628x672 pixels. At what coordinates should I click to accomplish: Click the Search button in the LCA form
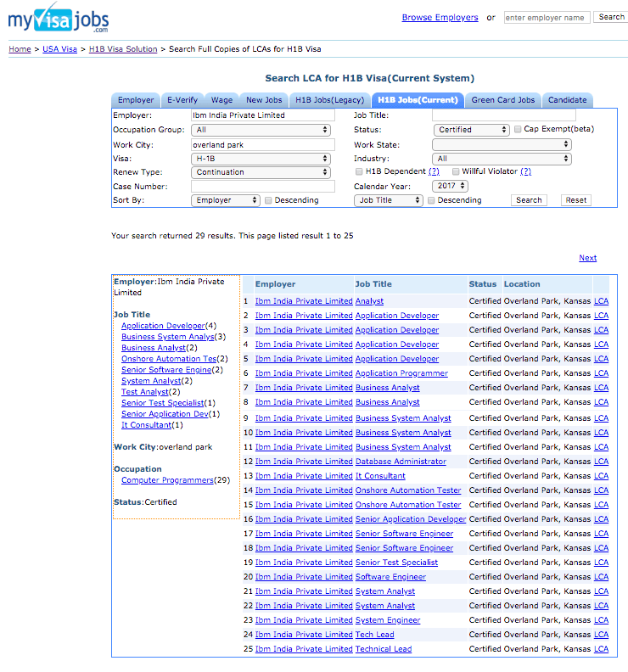coord(529,200)
